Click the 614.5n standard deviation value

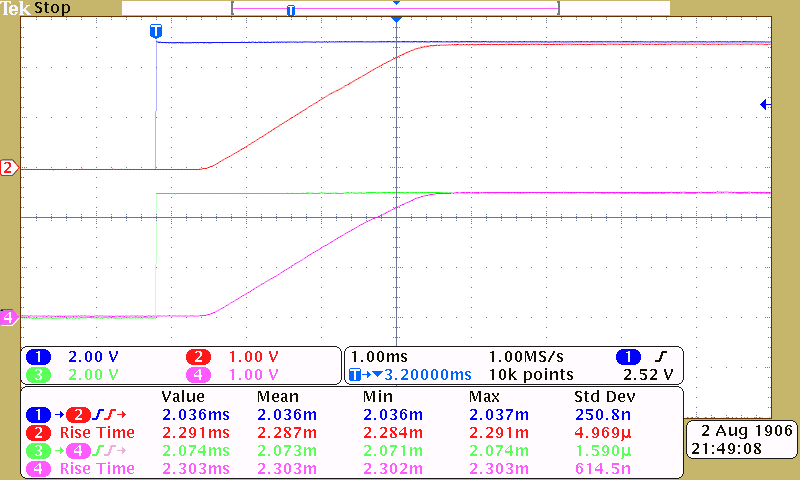click(x=603, y=469)
